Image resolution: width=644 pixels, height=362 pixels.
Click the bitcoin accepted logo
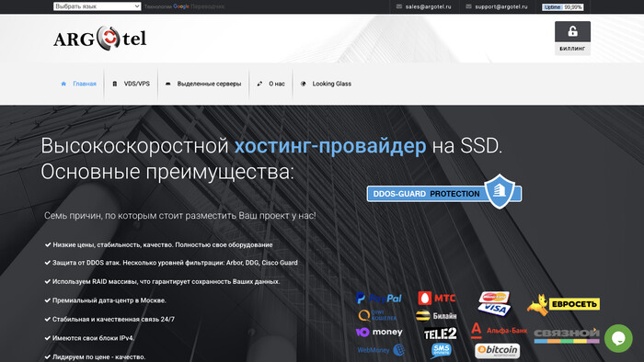(498, 351)
